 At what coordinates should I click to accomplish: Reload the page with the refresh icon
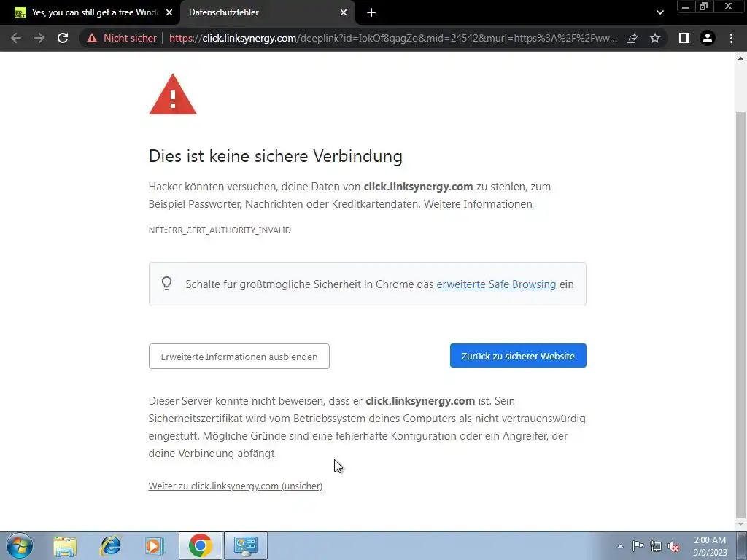pos(63,38)
